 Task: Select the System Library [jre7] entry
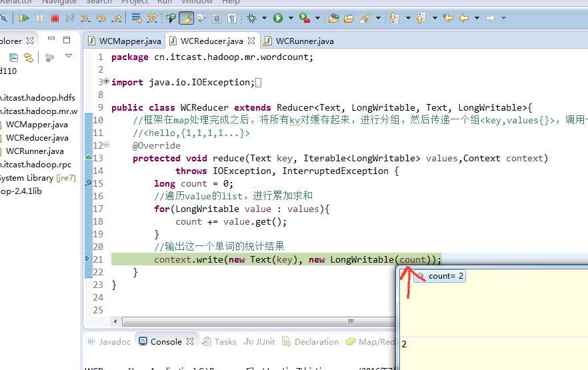pyautogui.click(x=37, y=178)
